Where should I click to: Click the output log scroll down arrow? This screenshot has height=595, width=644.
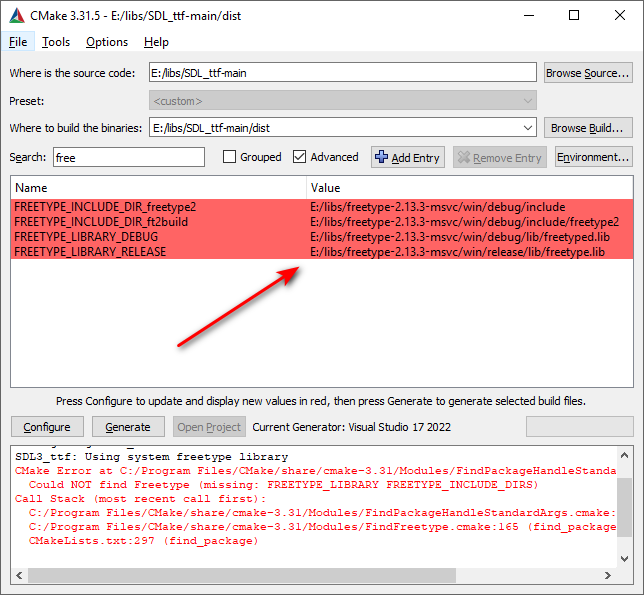pyautogui.click(x=624, y=558)
